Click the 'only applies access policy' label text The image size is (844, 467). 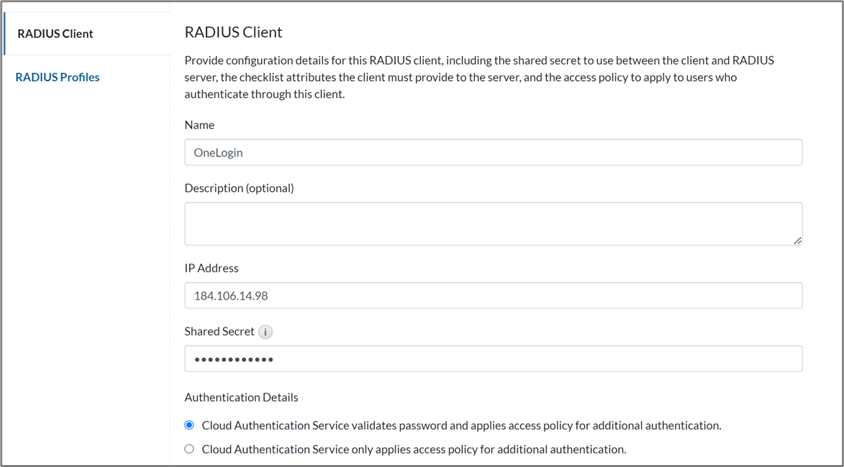click(x=413, y=449)
